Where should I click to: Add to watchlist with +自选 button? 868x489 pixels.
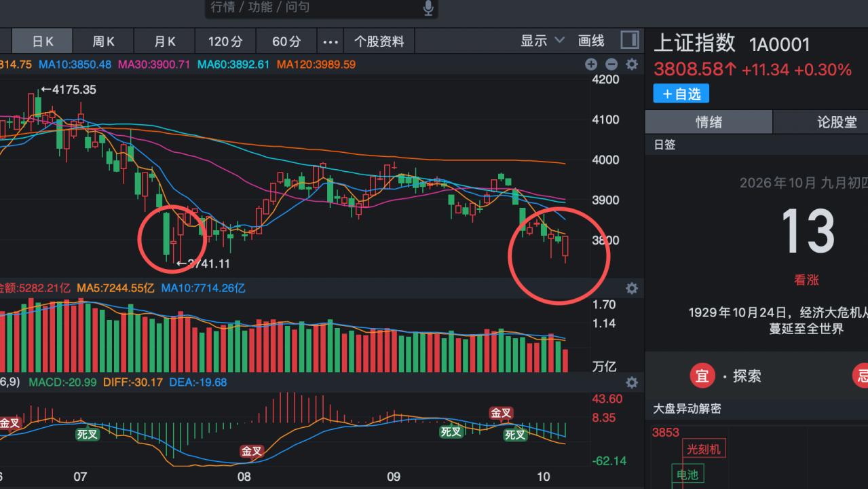tap(681, 94)
